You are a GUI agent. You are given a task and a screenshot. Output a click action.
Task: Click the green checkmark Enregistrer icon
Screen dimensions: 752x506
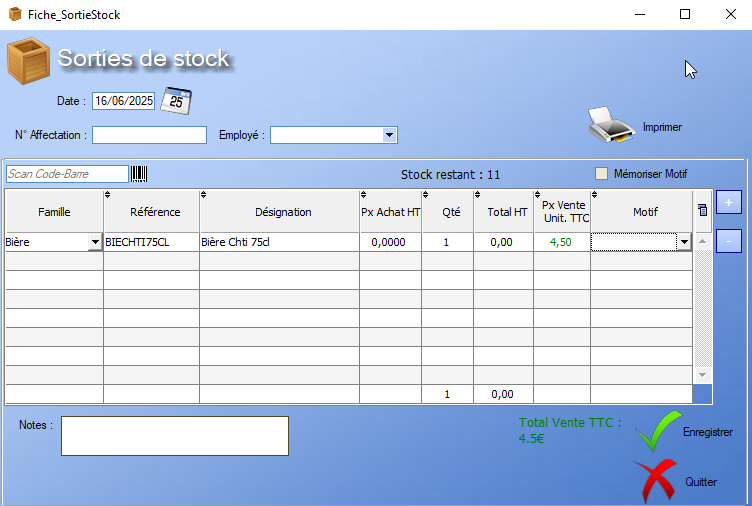click(658, 432)
